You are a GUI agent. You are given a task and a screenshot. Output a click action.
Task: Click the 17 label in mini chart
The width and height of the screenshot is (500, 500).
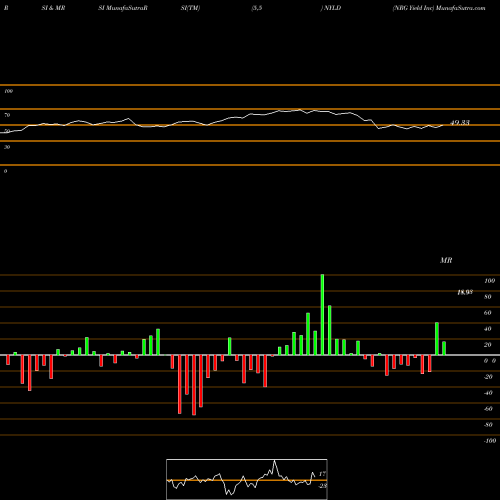click(322, 474)
